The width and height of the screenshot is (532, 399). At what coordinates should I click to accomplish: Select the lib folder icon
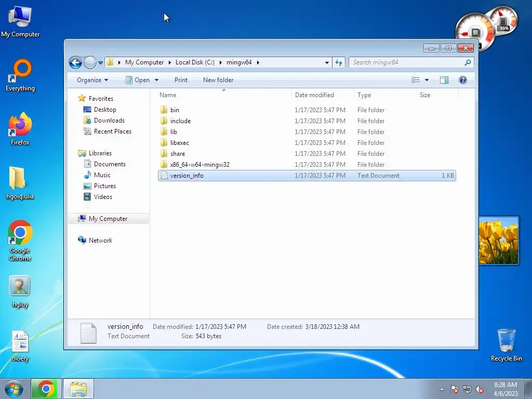point(164,131)
